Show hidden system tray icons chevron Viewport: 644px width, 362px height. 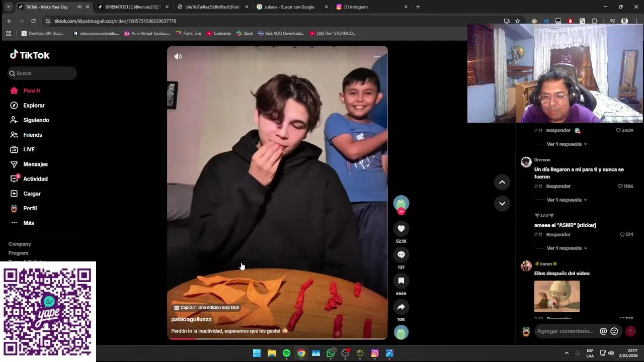pos(567,353)
